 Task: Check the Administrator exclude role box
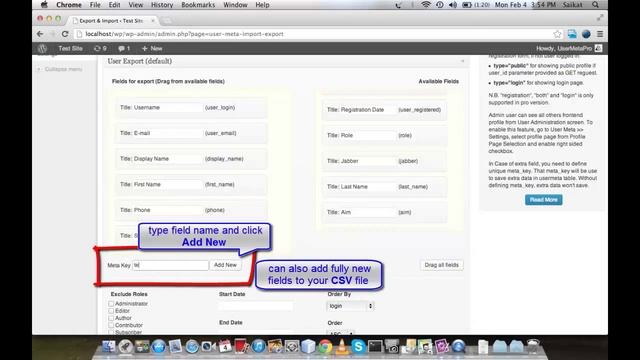click(111, 304)
